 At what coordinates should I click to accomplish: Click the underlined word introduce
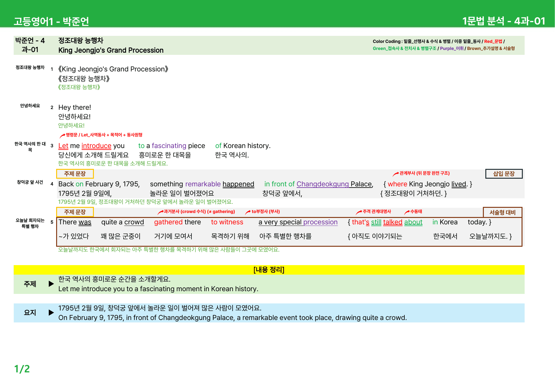tap(96, 146)
